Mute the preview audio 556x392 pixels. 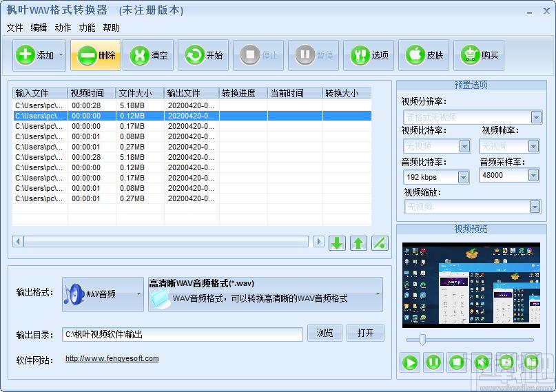click(x=482, y=362)
